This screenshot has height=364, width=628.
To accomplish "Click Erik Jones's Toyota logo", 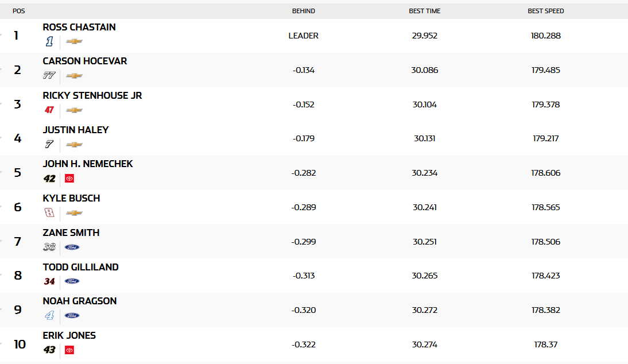I will coord(69,350).
